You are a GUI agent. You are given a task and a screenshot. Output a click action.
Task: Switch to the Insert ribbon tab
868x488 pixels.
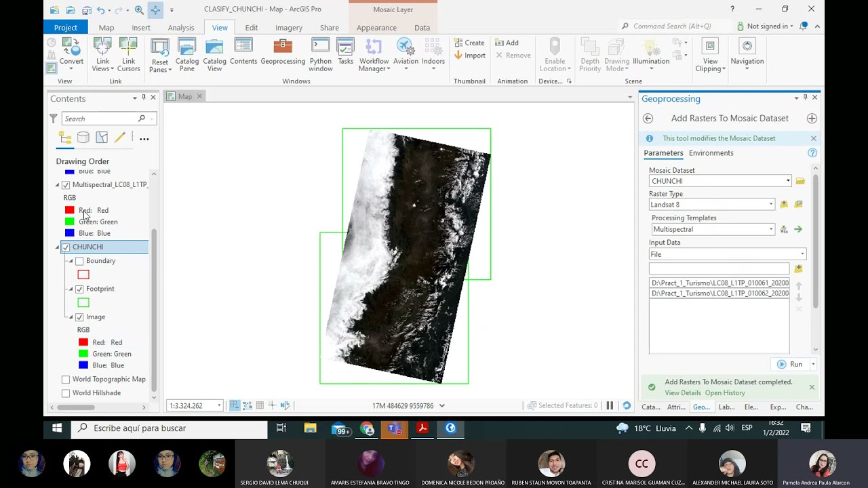pos(141,28)
